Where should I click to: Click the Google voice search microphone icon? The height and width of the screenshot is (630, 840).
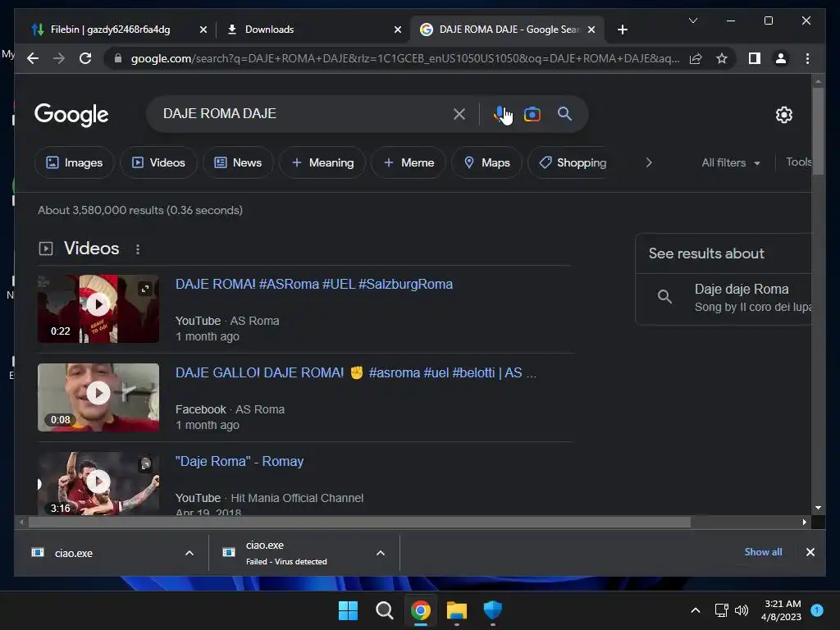pyautogui.click(x=500, y=113)
